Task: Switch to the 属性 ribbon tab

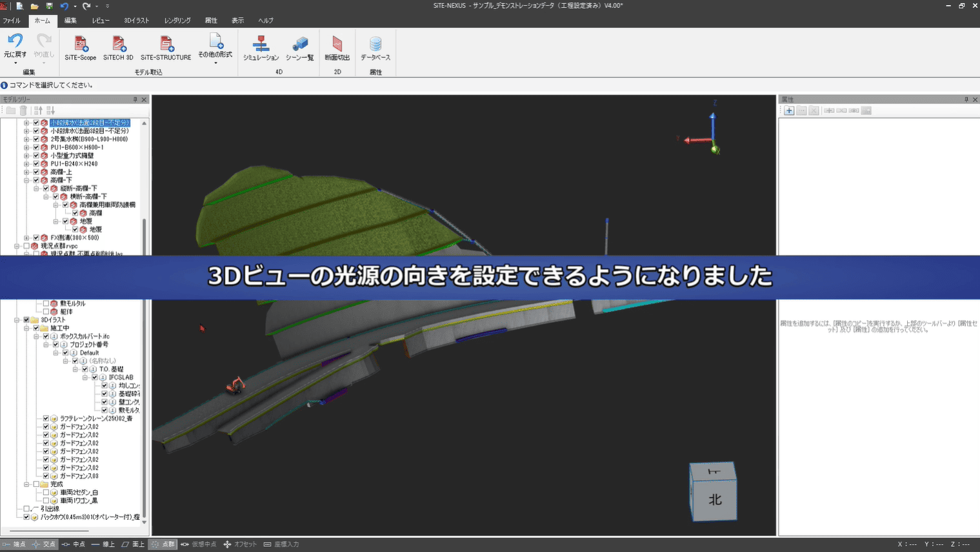Action: click(211, 21)
